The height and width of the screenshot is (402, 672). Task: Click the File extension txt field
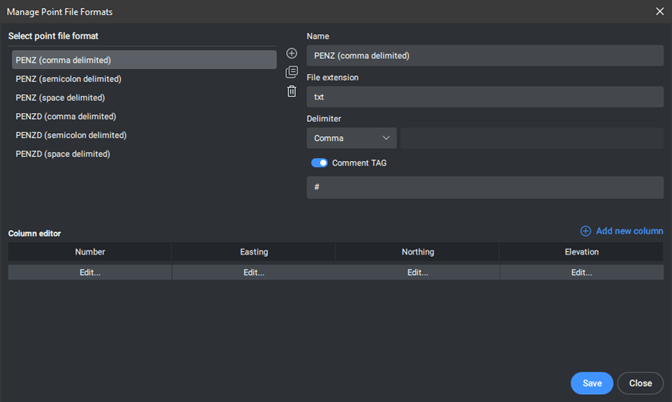485,97
